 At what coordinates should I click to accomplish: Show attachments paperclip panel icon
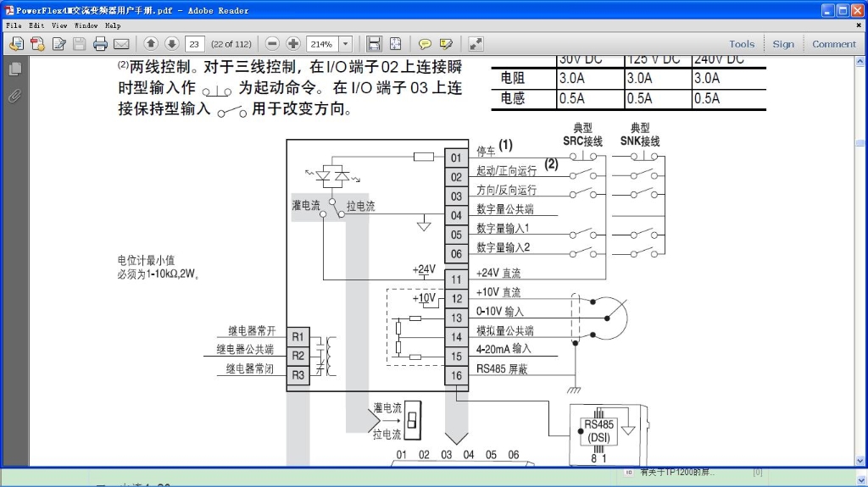tap(15, 96)
